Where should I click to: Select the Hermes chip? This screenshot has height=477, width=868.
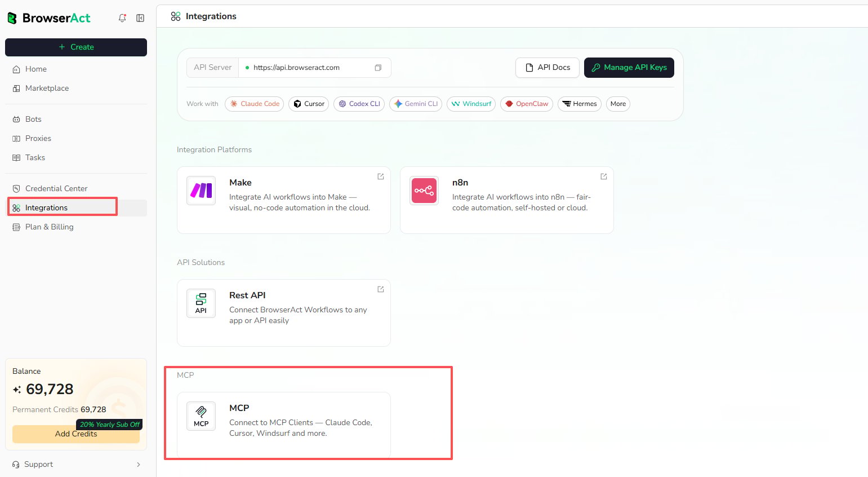(x=580, y=104)
